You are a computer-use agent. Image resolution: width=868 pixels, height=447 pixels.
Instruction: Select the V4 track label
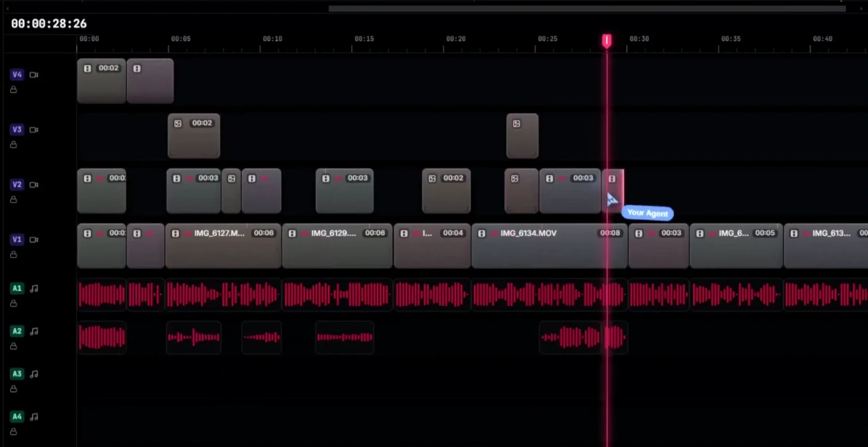click(x=17, y=75)
